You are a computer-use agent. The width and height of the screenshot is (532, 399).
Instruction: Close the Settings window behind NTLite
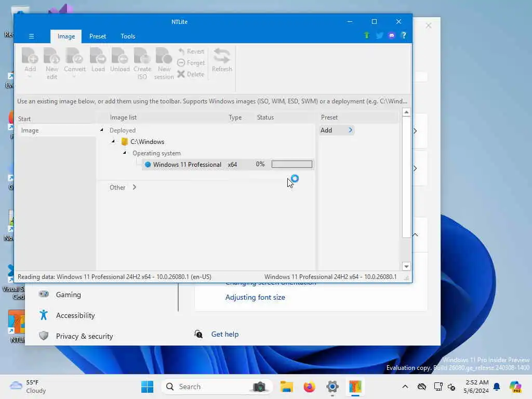429,26
